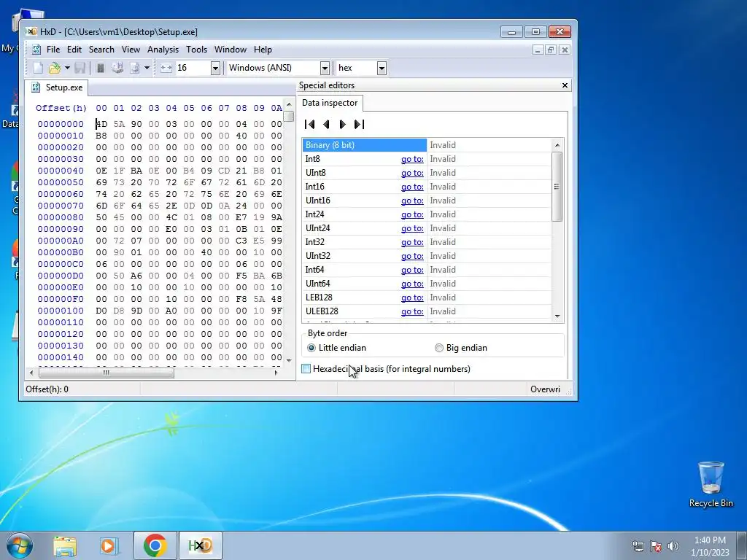Viewport: 747px width, 560px height.
Task: Click the volume speaker tray icon
Action: [x=673, y=546]
